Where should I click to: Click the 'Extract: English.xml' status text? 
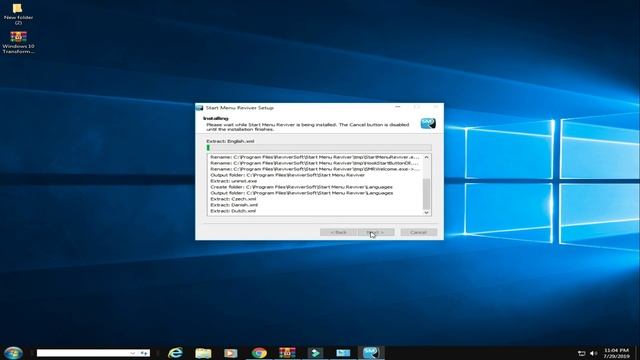coord(230,141)
